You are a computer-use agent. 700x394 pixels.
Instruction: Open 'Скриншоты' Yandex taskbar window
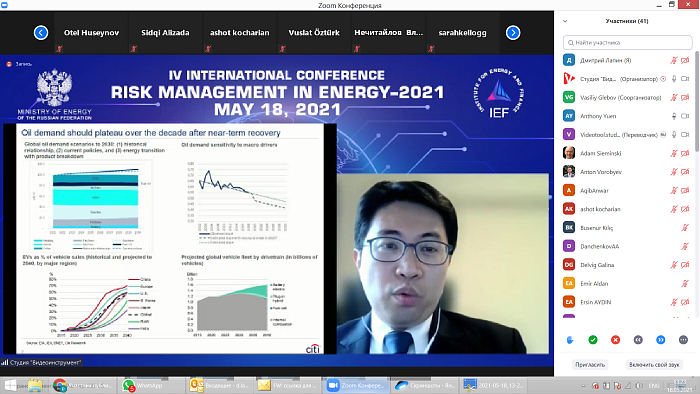424,385
